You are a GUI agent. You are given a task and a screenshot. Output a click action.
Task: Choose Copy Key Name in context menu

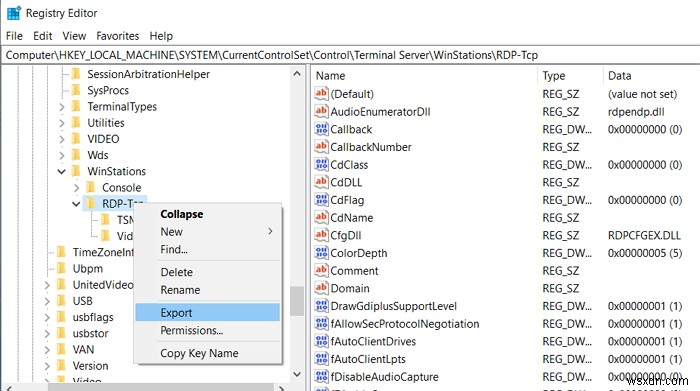(x=208, y=353)
